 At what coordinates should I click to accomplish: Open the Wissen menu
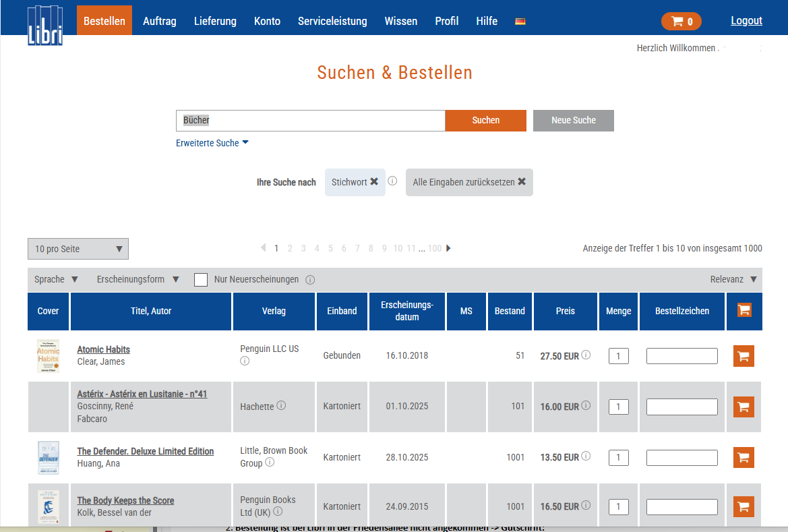pos(400,21)
